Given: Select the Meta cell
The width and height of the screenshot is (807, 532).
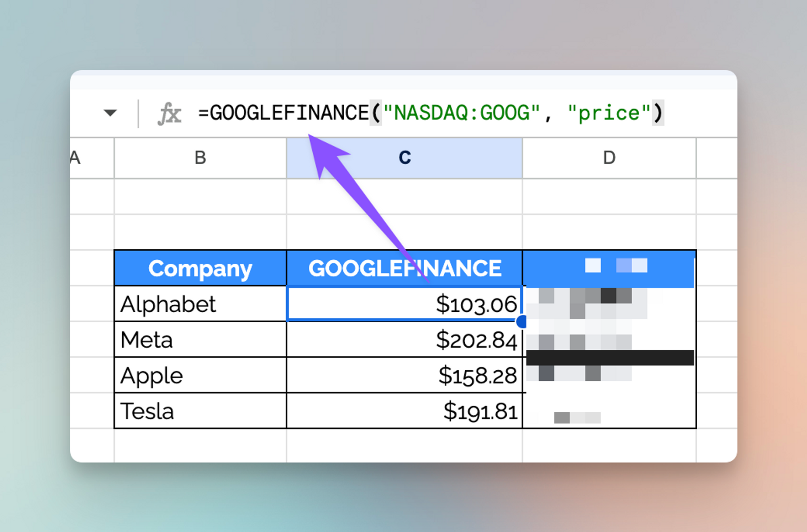Looking at the screenshot, I should 200,340.
